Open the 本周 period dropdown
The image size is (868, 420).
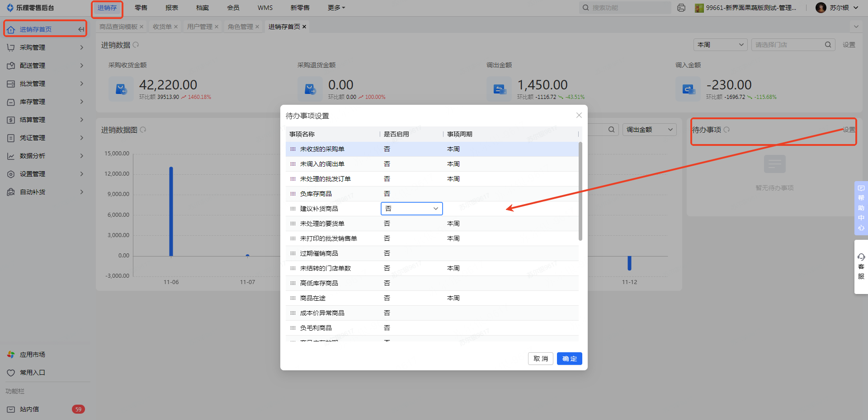[720, 45]
